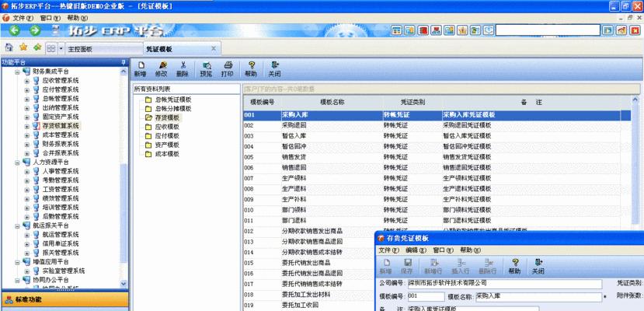Click 打印 printer icon in the main toolbar

click(x=228, y=69)
